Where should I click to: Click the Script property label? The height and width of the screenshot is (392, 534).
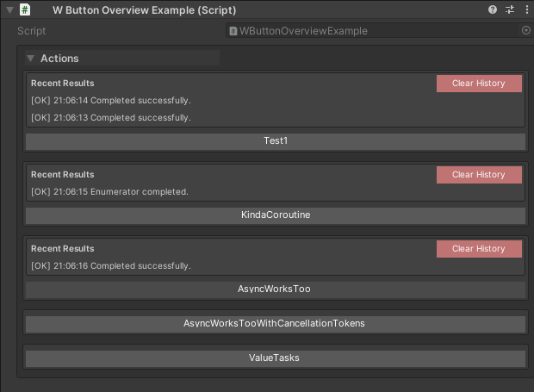click(31, 31)
